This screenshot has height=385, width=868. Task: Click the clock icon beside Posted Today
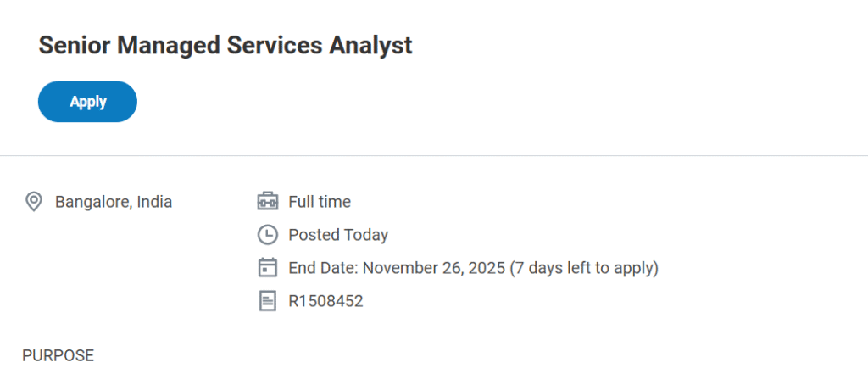point(267,235)
